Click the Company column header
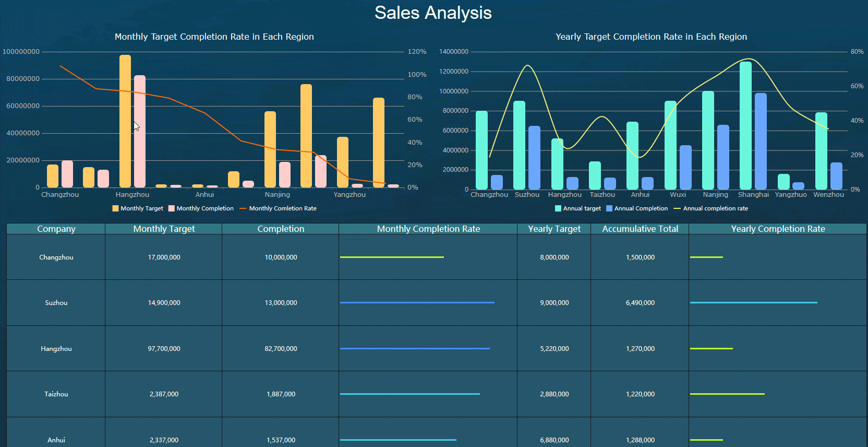 [x=56, y=229]
